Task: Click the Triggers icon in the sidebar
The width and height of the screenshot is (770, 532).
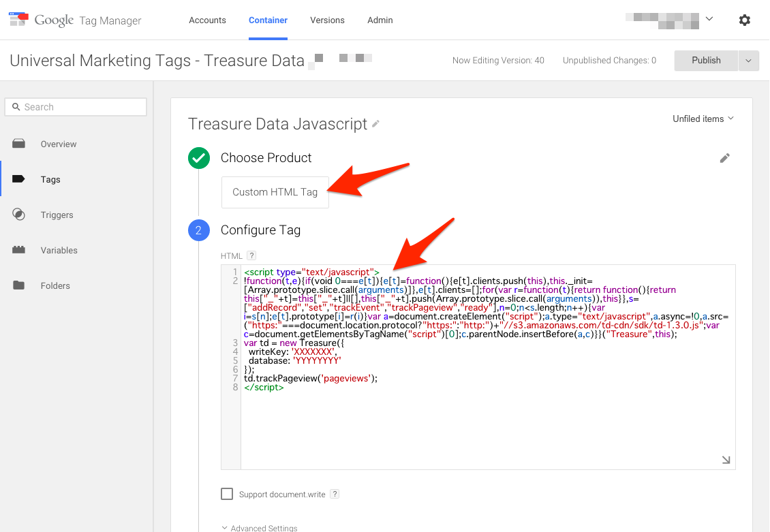Action: 19,215
